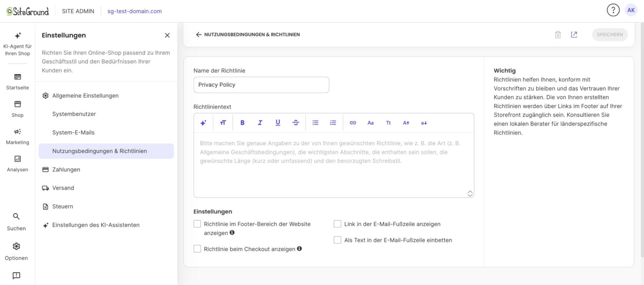Enable Richtlinie beim Checkout anzeigen checkbox
Image resolution: width=644 pixels, height=285 pixels.
pos(197,249)
